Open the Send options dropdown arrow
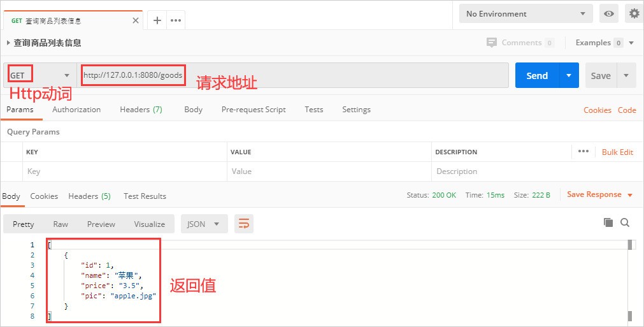 569,76
